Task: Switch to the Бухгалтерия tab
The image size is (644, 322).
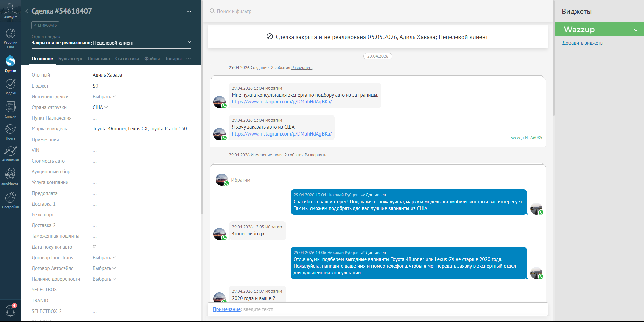Action: coord(70,59)
